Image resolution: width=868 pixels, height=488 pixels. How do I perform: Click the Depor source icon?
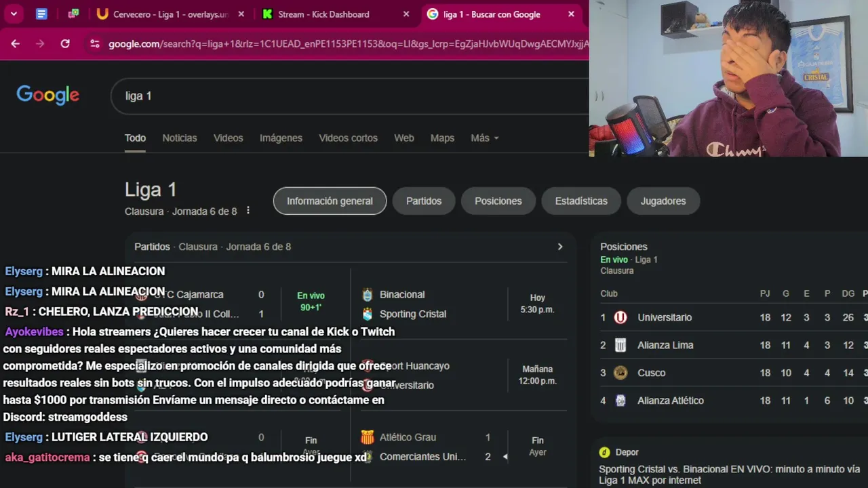pyautogui.click(x=604, y=452)
